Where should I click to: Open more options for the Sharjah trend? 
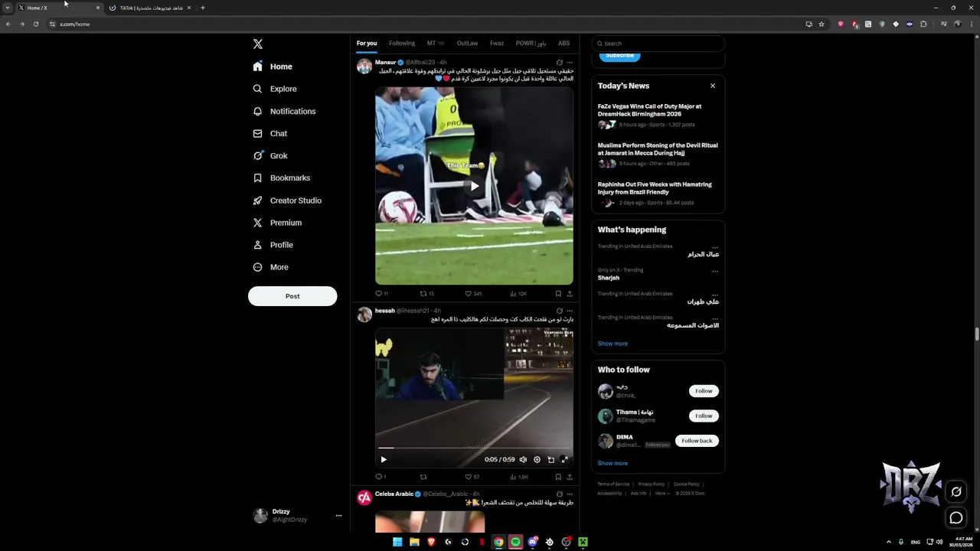[715, 271]
